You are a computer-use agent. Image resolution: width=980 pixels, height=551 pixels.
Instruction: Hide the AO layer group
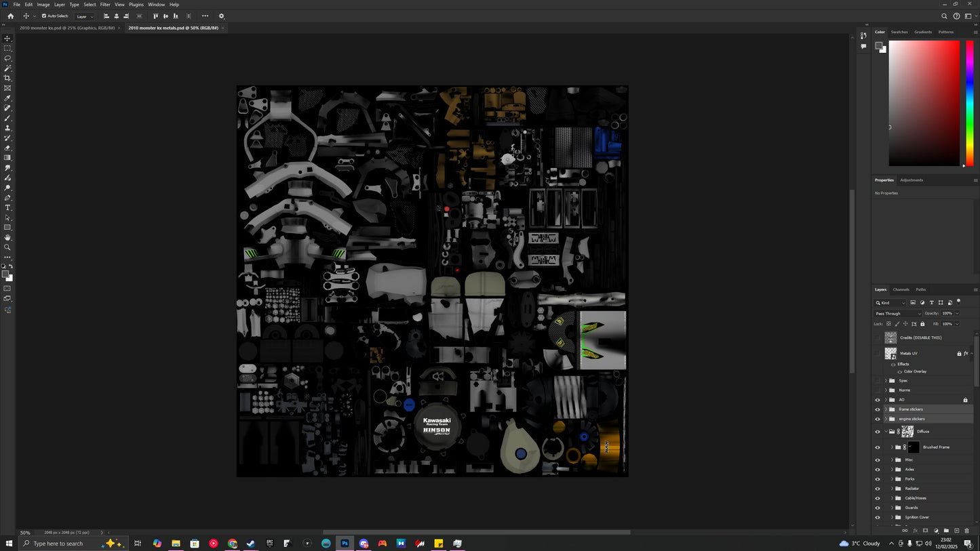pos(877,400)
